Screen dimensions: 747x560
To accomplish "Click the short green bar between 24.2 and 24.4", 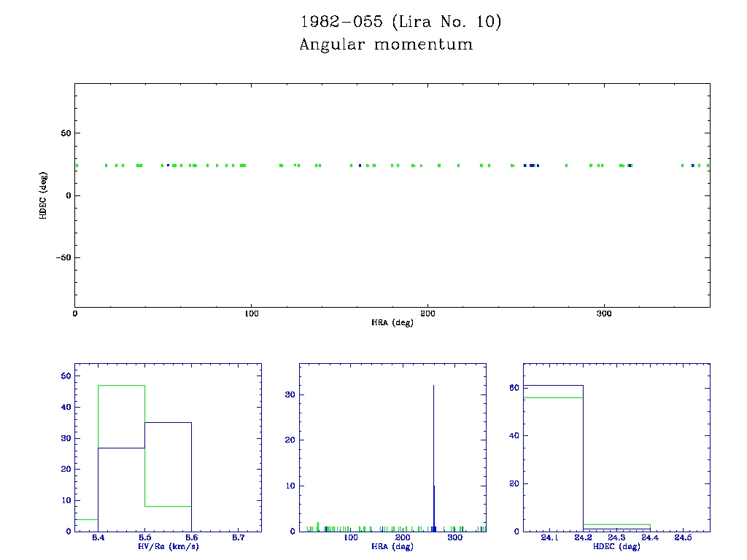I will [616, 525].
